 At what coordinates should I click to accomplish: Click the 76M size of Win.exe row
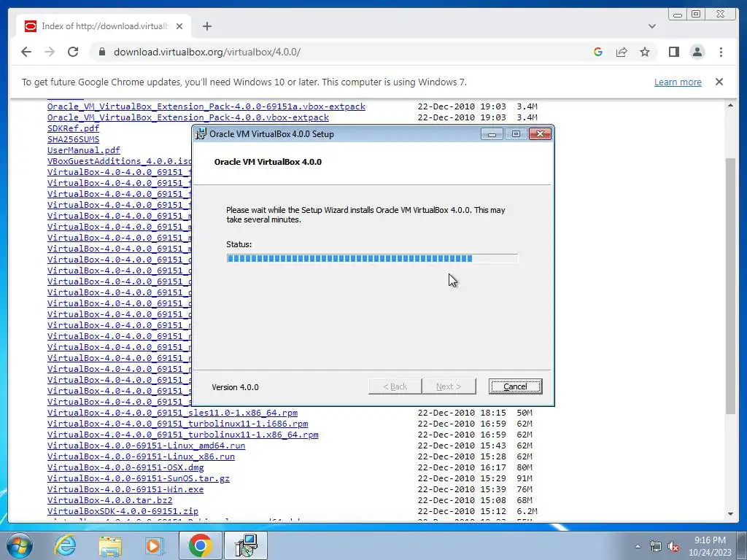(x=525, y=489)
